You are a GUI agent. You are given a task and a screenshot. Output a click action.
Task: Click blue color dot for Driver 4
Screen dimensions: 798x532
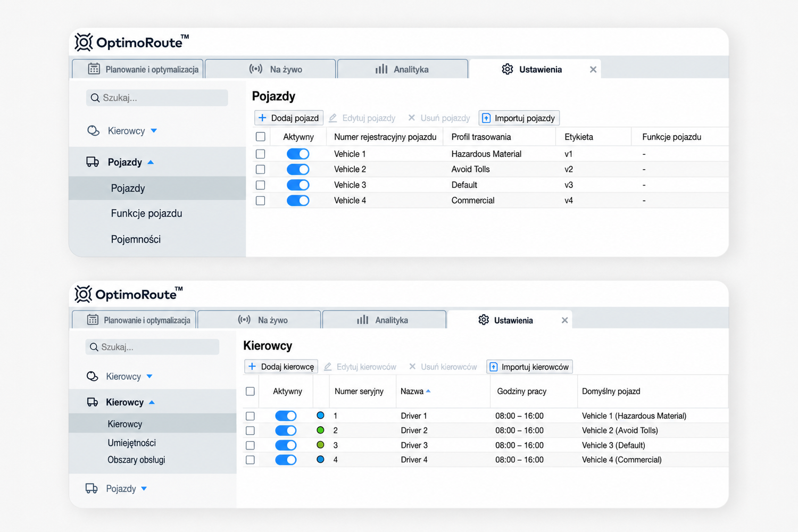click(x=320, y=459)
